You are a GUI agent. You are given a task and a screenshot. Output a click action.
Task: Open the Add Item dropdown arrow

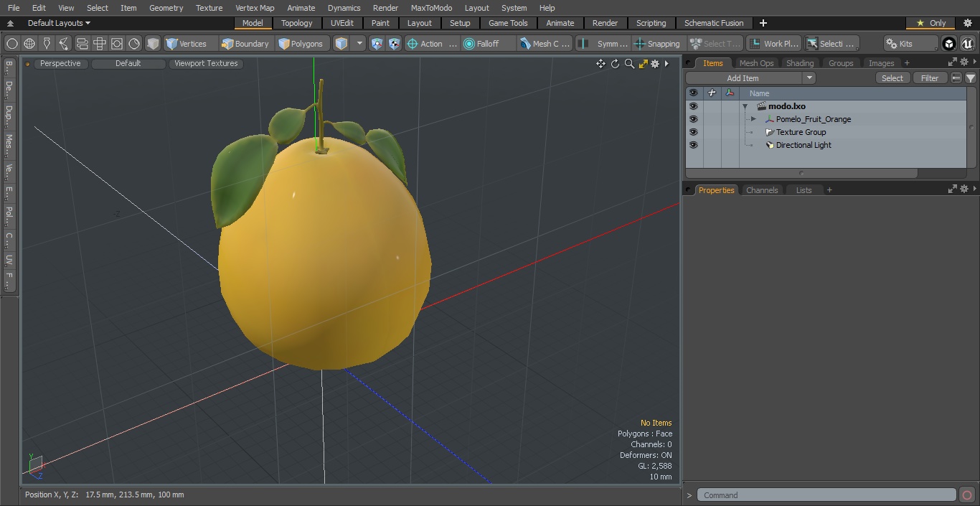coord(809,78)
